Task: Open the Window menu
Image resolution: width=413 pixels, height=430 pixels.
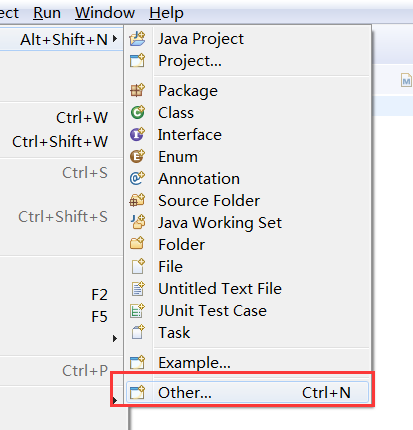Action: point(105,13)
